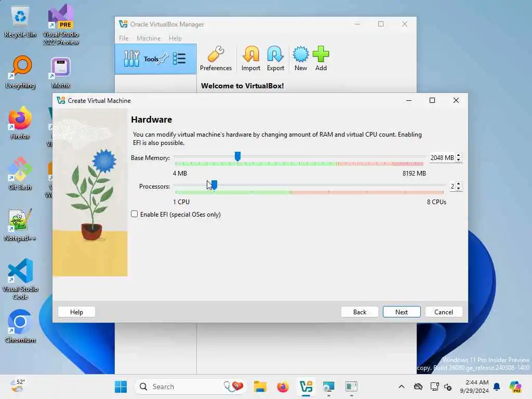Click the Firefox icon in the taskbar

283,387
